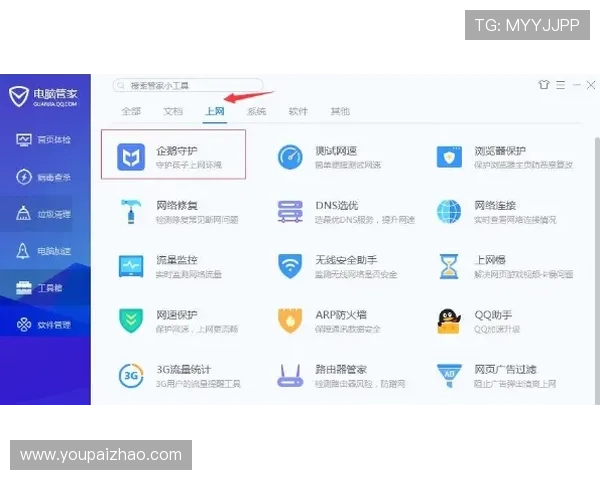Open the 网速保护 green shield icon
600x480 pixels.
pyautogui.click(x=131, y=321)
